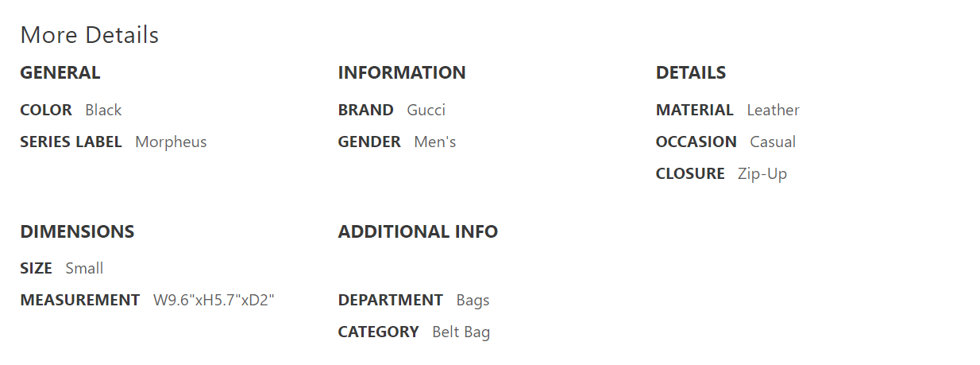The height and width of the screenshot is (365, 980).
Task: Click the DEPARTMENT field label
Action: point(390,300)
